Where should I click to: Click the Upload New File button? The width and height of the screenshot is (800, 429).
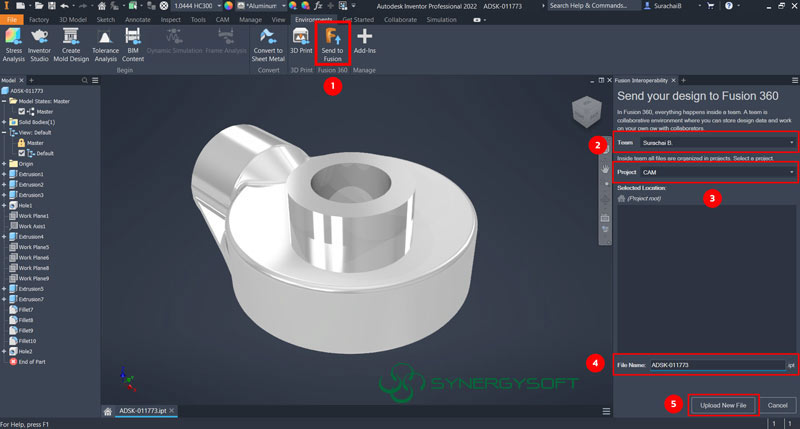723,405
